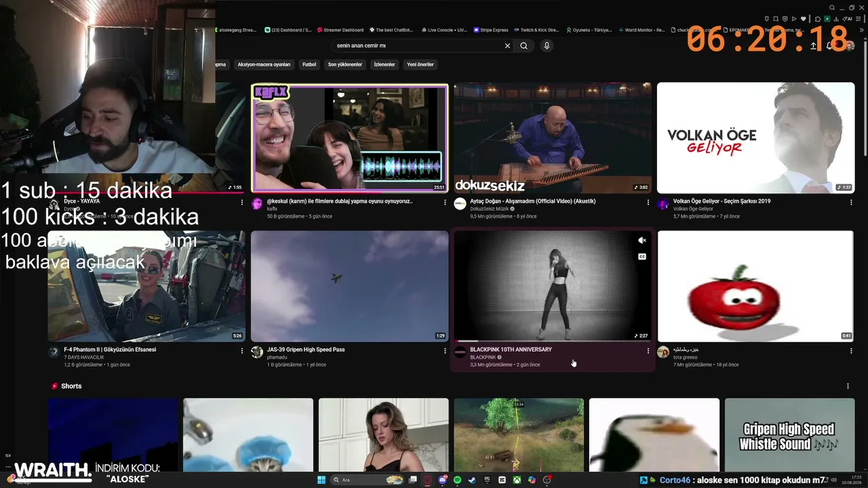
Task: Open options menu for kaflx video
Action: [445, 202]
